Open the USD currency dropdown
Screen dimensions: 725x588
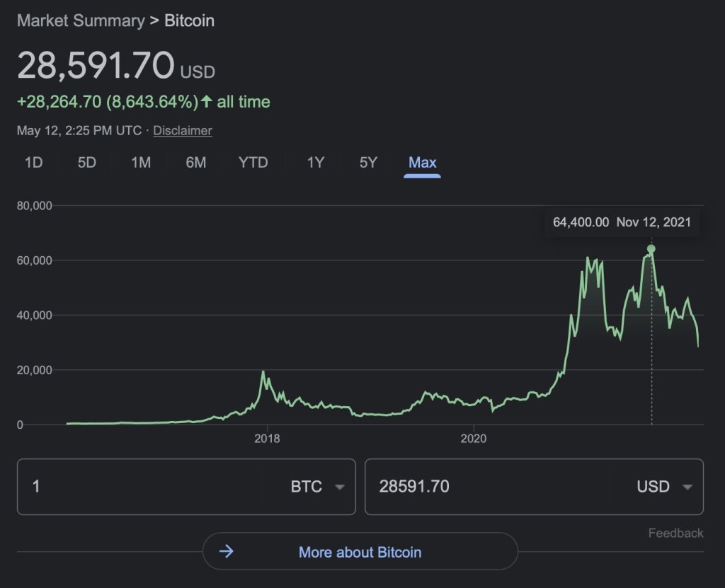click(x=664, y=486)
